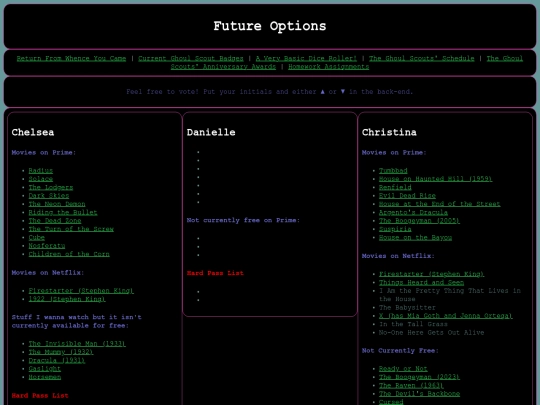Open the Dracula (1931) link
The height and width of the screenshot is (405, 540).
57,361
